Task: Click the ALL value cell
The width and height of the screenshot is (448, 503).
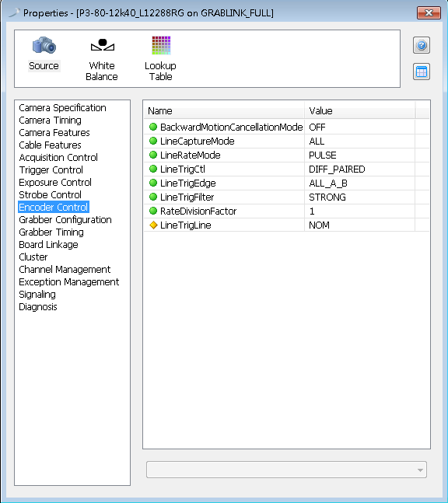Action: pyautogui.click(x=360, y=141)
